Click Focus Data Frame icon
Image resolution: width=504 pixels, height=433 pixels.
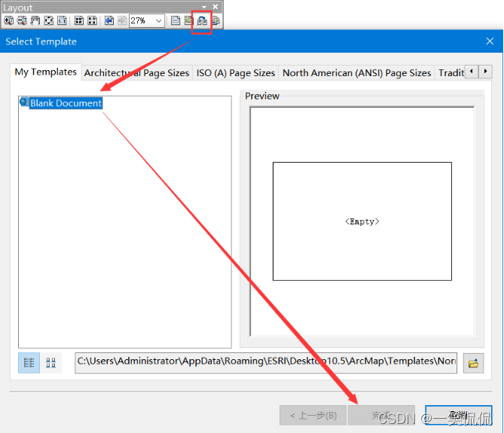188,21
